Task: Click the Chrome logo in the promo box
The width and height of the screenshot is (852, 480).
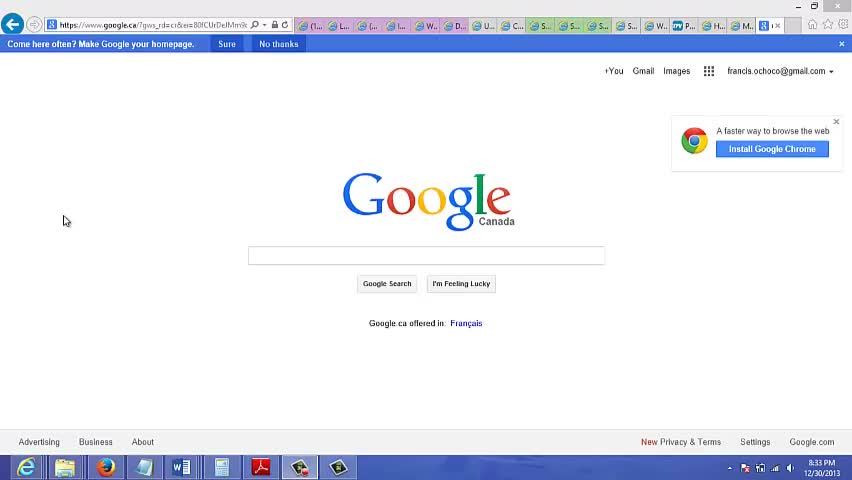Action: (x=694, y=141)
